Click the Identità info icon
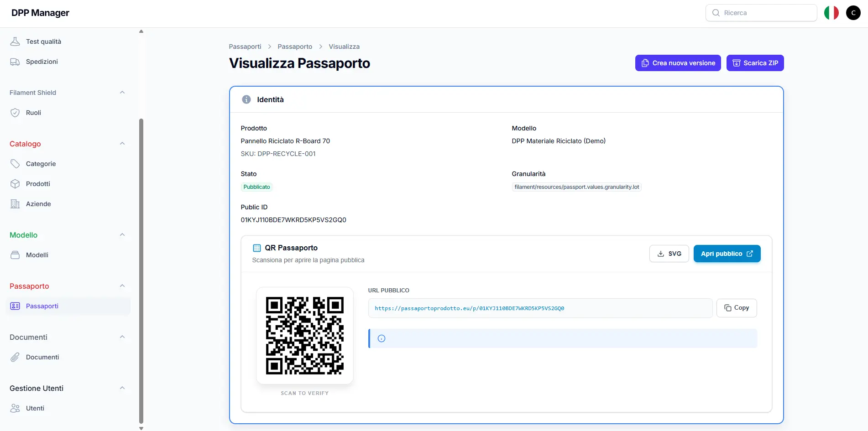868x431 pixels. (x=246, y=99)
